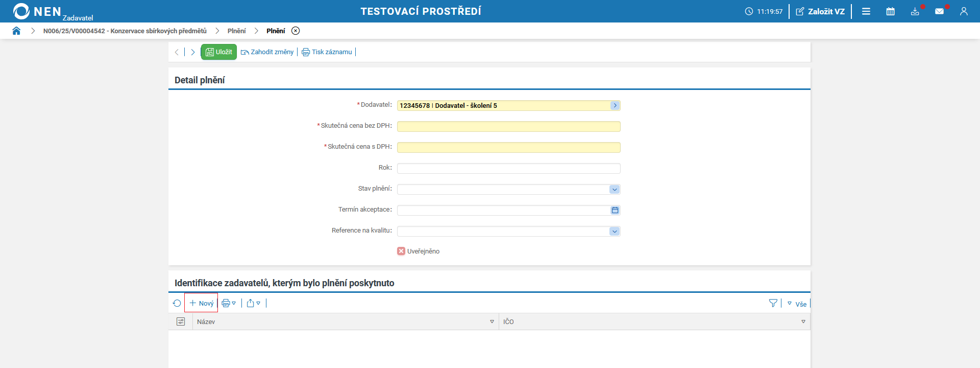
Task: Expand Stav plnění dropdown
Action: [x=615, y=189]
